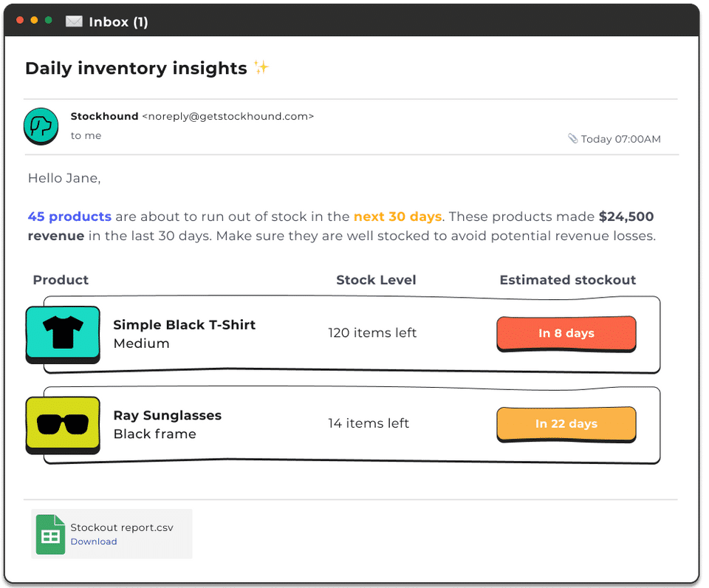Click the Product column header
Screen dimensions: 709x588
61,280
